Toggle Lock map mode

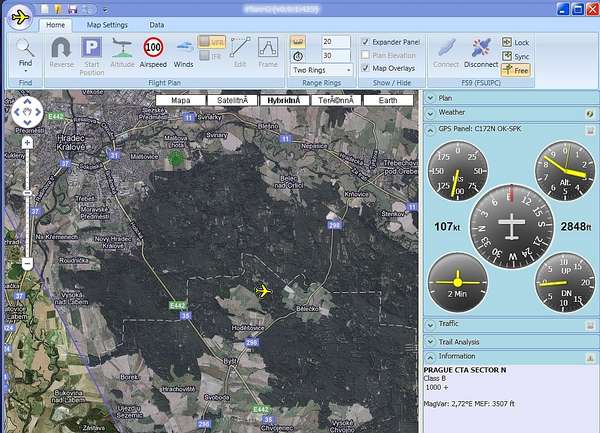[x=515, y=42]
